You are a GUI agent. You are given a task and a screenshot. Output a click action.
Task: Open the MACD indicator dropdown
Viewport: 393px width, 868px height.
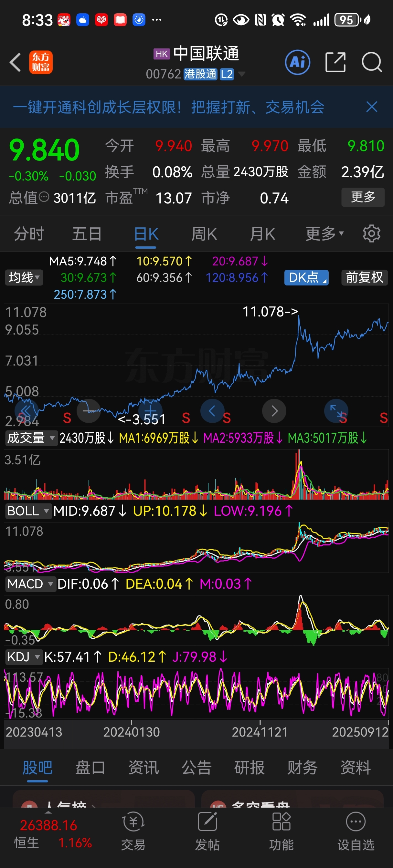30,584
